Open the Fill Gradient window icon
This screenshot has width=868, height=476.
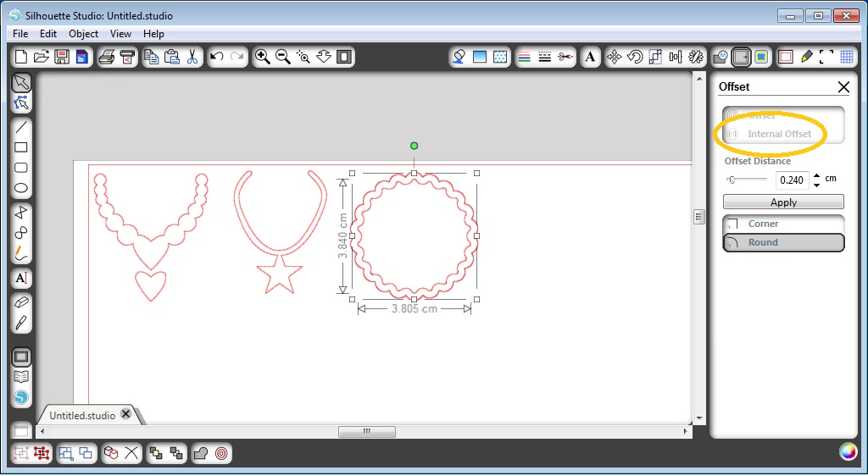tap(480, 57)
